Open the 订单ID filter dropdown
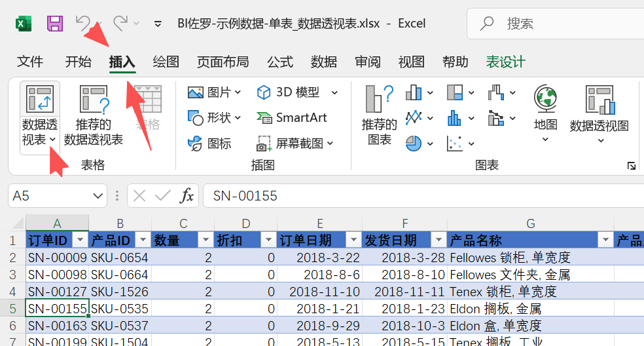 coord(80,239)
